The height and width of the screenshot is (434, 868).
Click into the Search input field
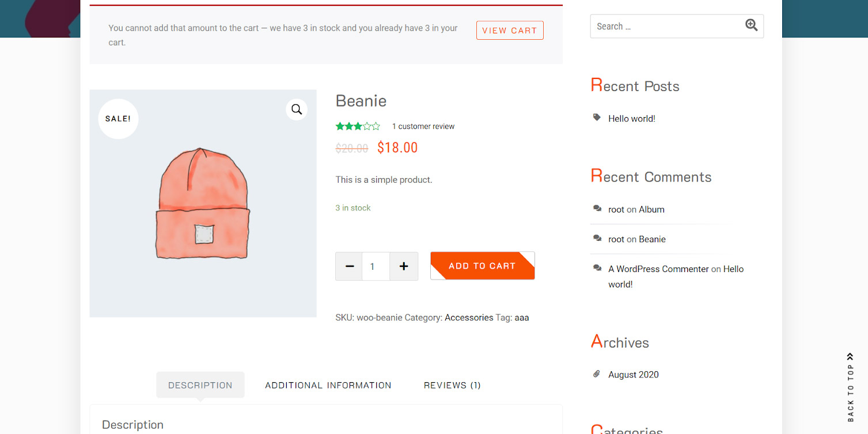[x=665, y=27]
